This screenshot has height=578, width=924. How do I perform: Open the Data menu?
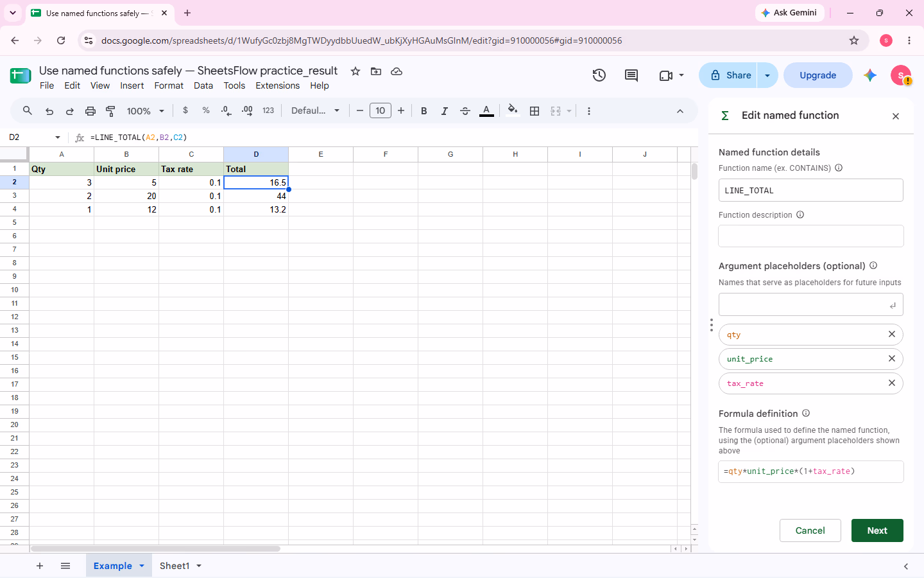[x=203, y=85]
